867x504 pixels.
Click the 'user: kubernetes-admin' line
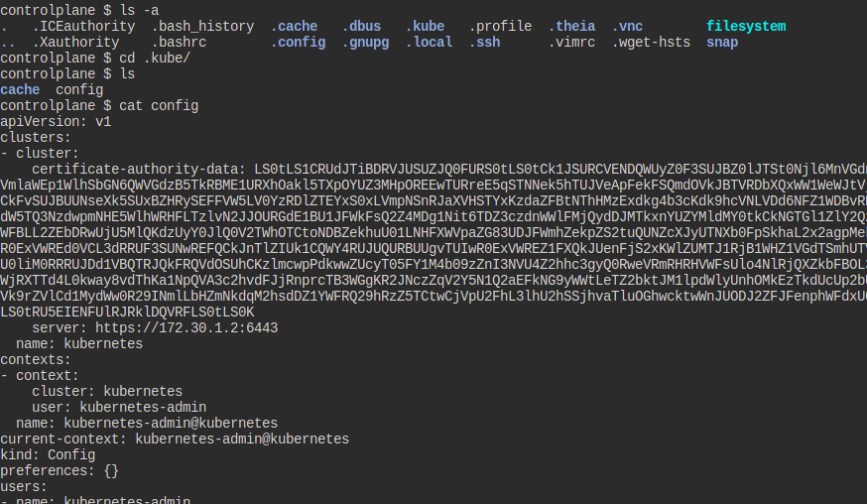pyautogui.click(x=119, y=408)
